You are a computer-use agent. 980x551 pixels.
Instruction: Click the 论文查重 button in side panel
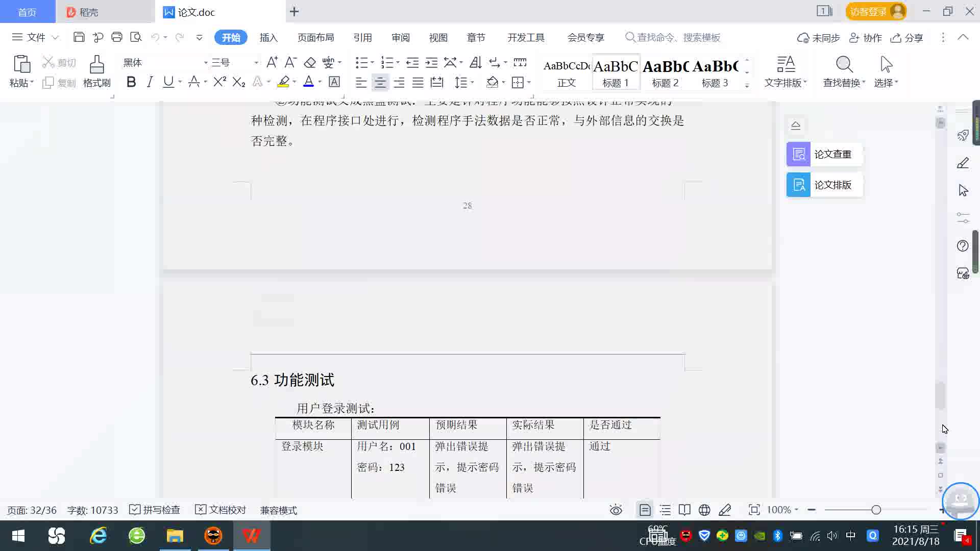pyautogui.click(x=824, y=154)
